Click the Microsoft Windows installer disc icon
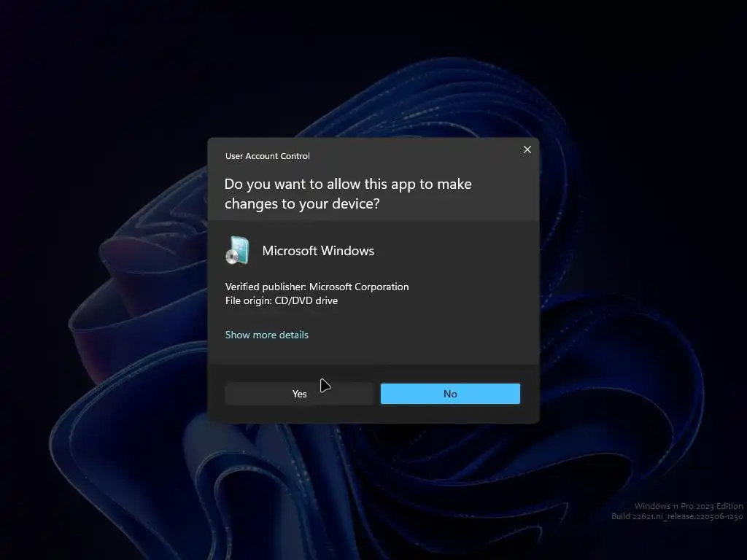 238,250
